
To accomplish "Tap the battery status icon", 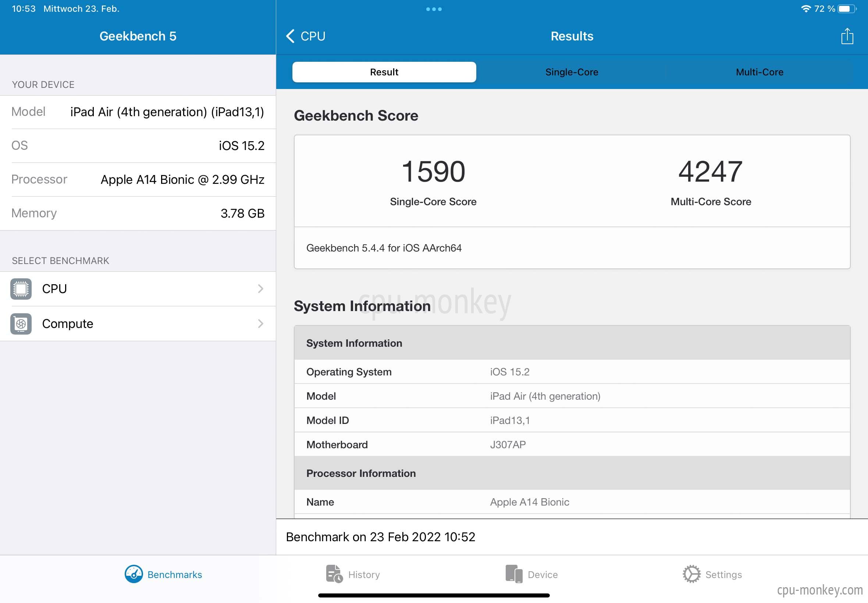I will [846, 9].
